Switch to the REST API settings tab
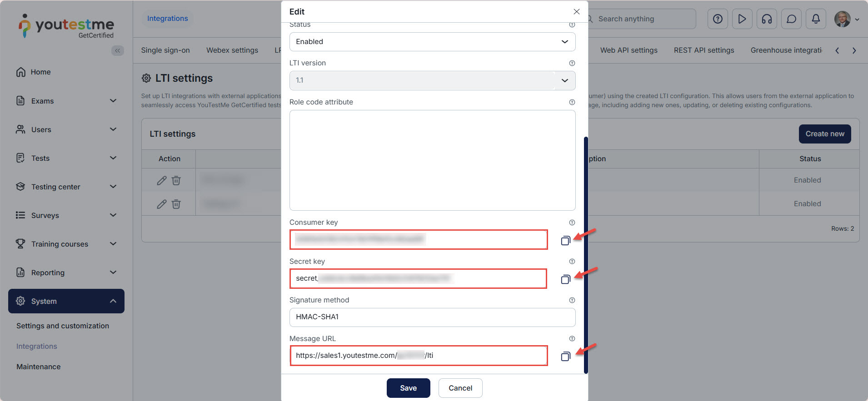This screenshot has width=868, height=401. [703, 50]
